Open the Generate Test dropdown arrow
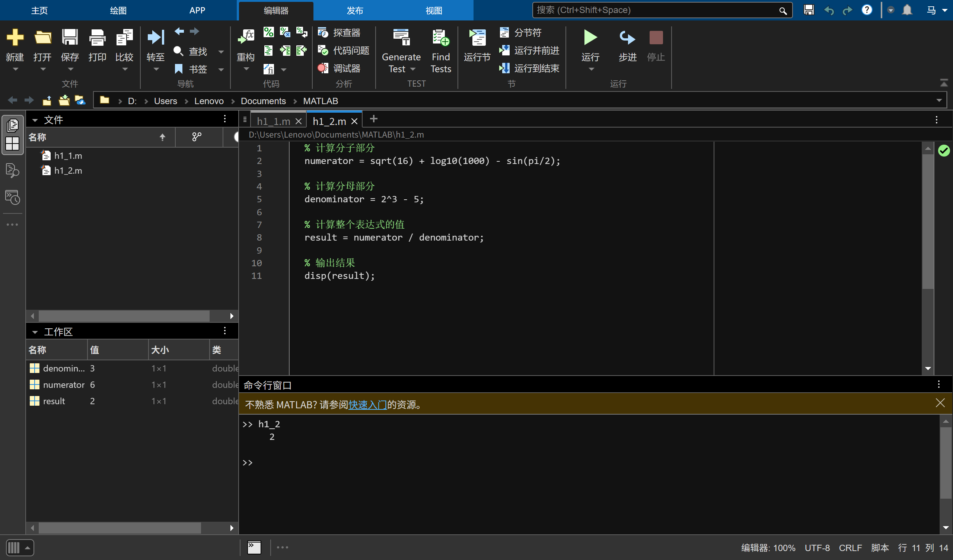Viewport: 953px width, 560px height. point(413,69)
